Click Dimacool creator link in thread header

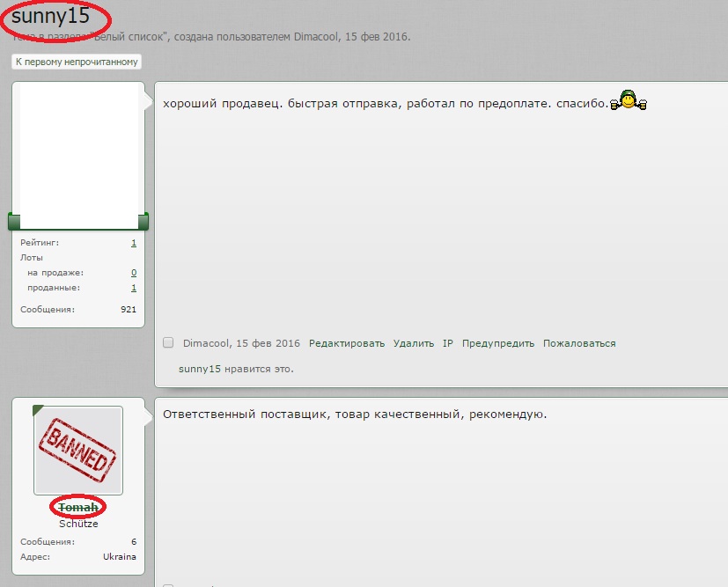click(x=316, y=37)
